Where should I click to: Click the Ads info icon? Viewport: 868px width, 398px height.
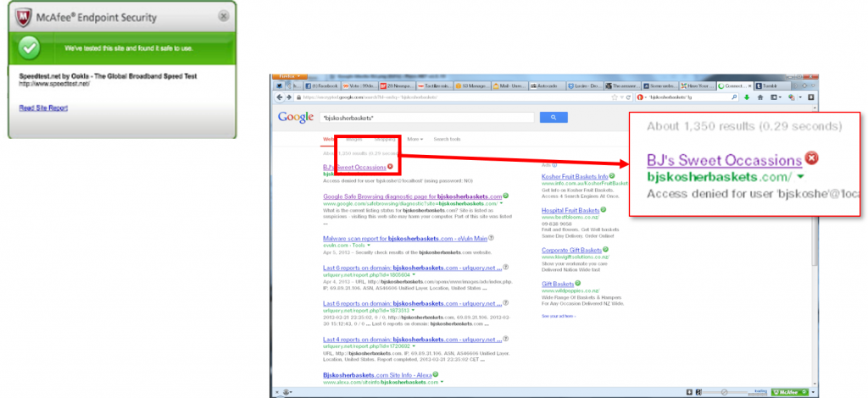[554, 165]
